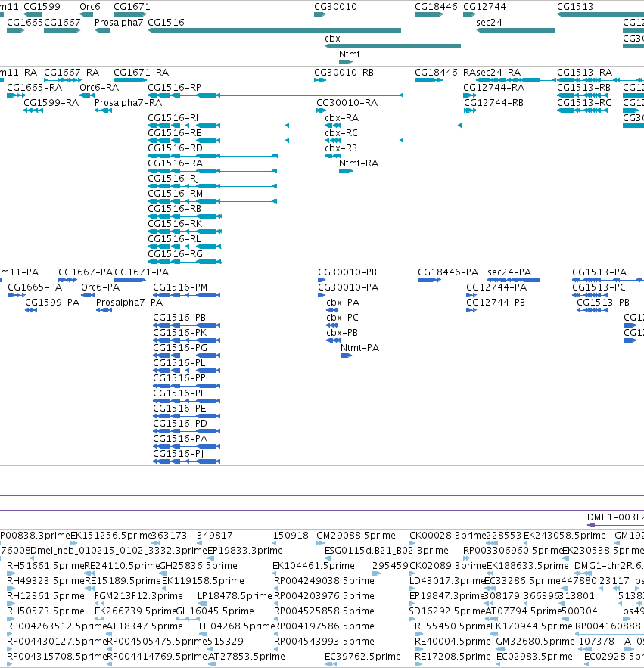Select the CG1513-RC transcript

(x=583, y=110)
